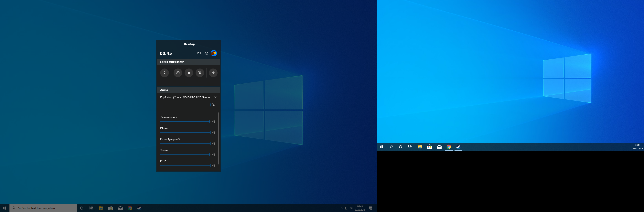This screenshot has height=212, width=644.
Task: Set the Systemsounds volume slider
Action: (185, 121)
